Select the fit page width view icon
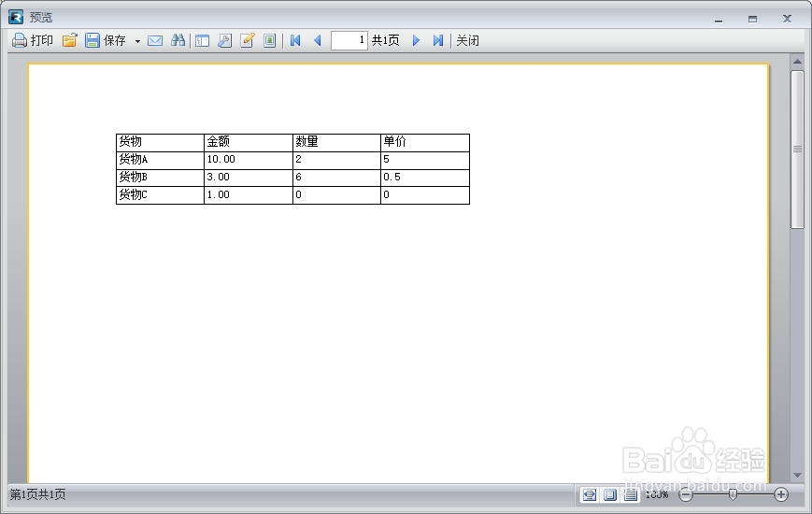This screenshot has height=514, width=812. coord(590,494)
